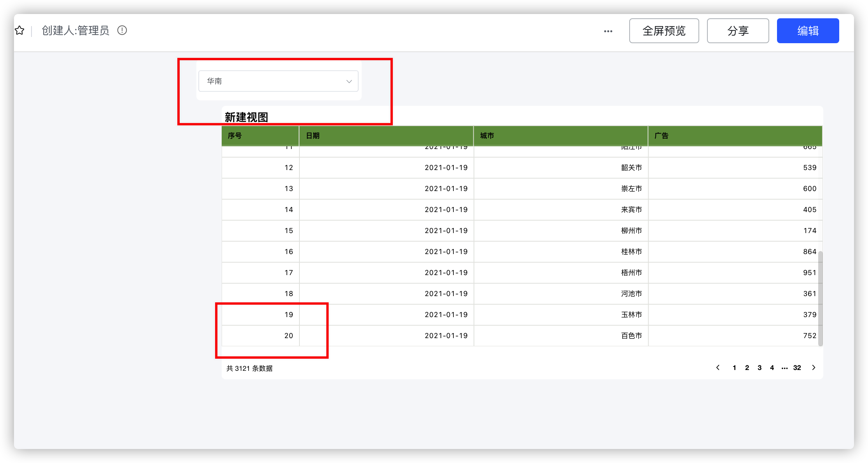Go to next page arrow
Image resolution: width=868 pixels, height=463 pixels.
coord(814,368)
